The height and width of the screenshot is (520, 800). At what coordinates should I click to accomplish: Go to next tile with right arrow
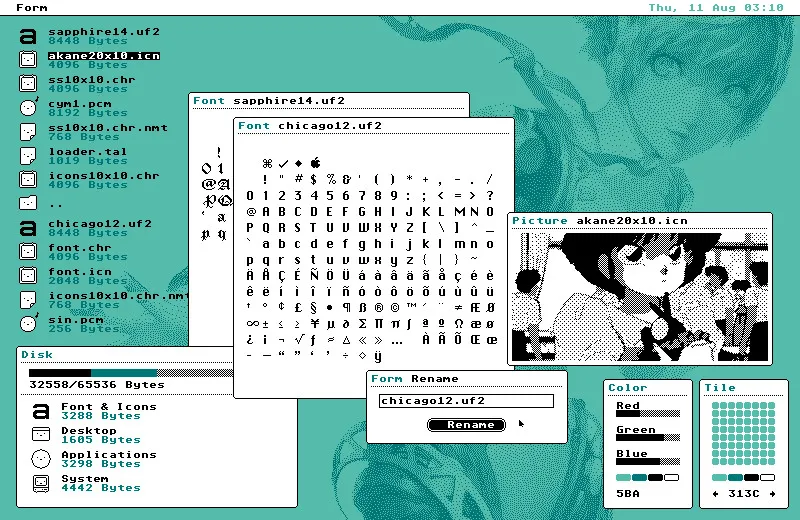pos(772,493)
